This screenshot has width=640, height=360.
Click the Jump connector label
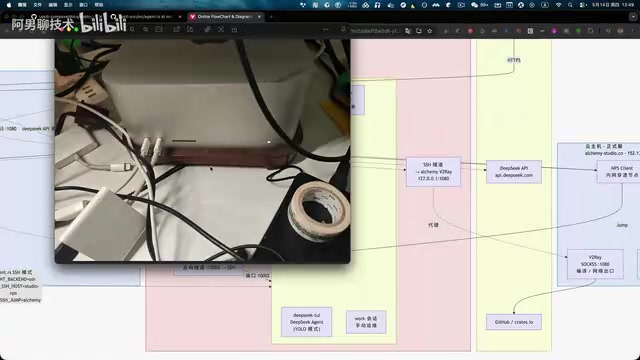pyautogui.click(x=622, y=225)
